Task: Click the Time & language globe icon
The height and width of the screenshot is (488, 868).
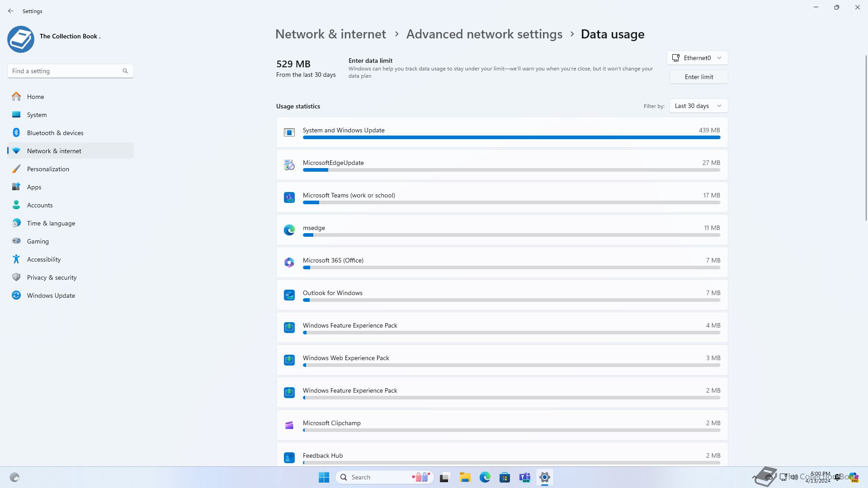Action: [x=16, y=223]
